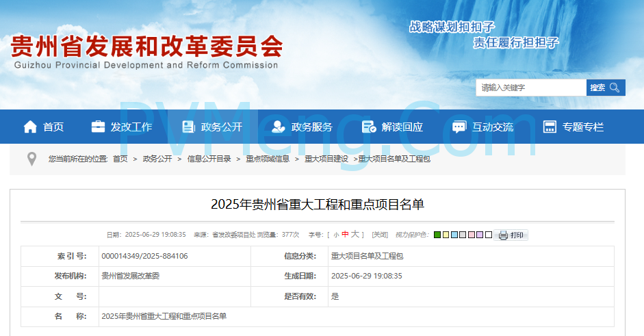Click the 关闭 link
Image resolution: width=644 pixels, height=336 pixels.
pos(380,235)
